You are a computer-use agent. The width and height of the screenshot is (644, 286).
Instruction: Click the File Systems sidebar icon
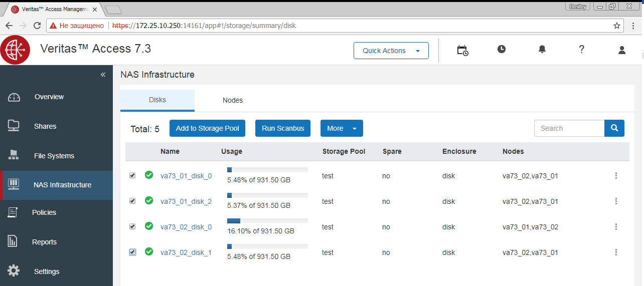tap(14, 155)
